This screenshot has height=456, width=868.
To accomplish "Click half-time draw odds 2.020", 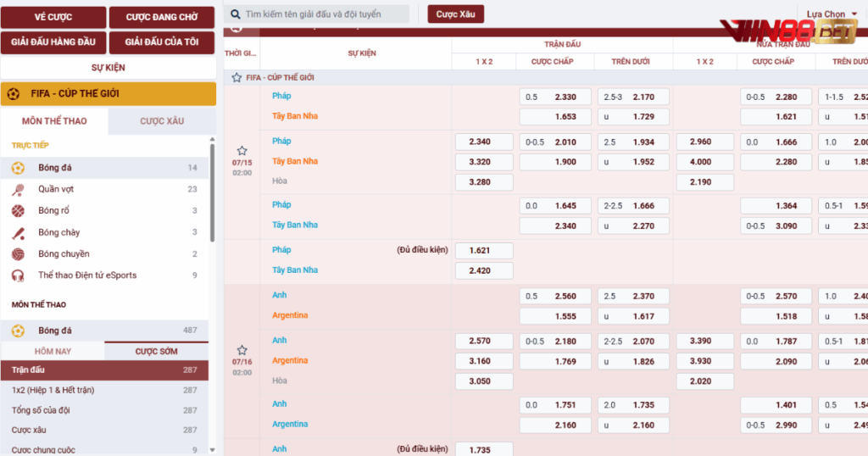I will [x=704, y=381].
